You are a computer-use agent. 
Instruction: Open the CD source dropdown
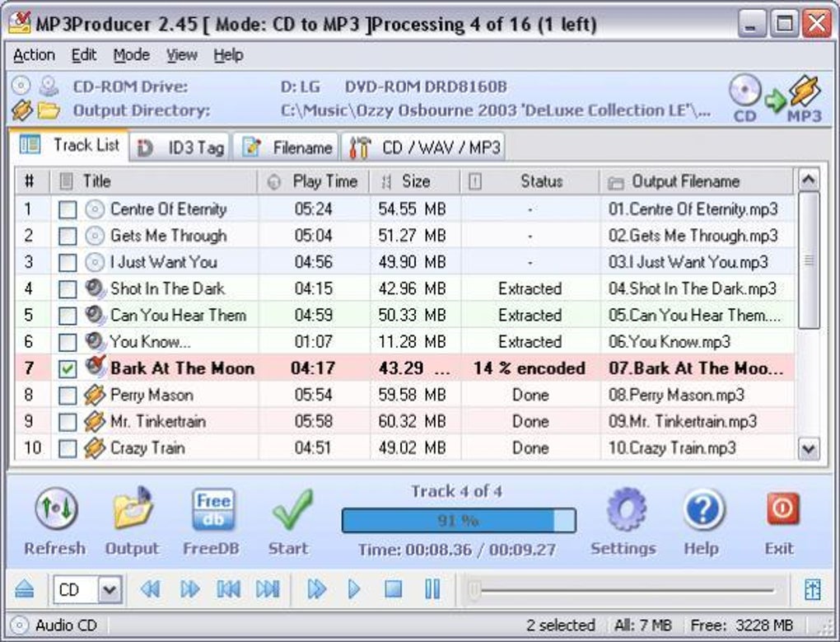click(x=110, y=590)
